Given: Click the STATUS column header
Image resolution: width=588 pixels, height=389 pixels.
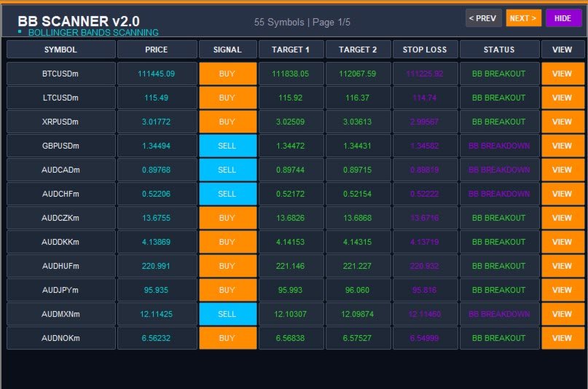Looking at the screenshot, I should [x=500, y=50].
